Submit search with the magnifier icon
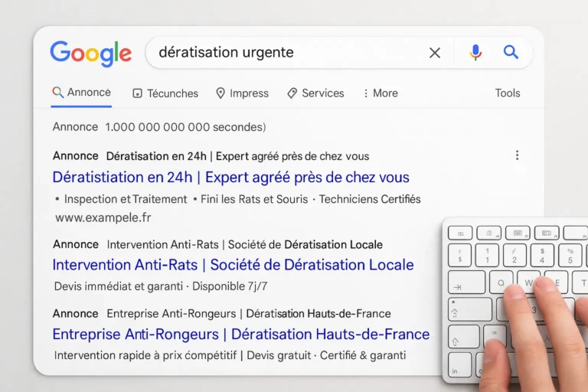Screen dimensions: 588x392 point(511,52)
